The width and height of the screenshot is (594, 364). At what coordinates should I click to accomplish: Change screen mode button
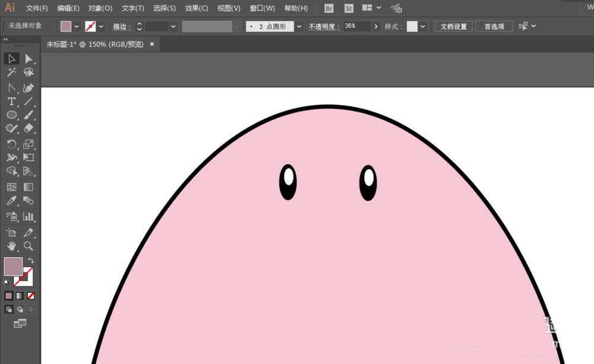(x=20, y=324)
